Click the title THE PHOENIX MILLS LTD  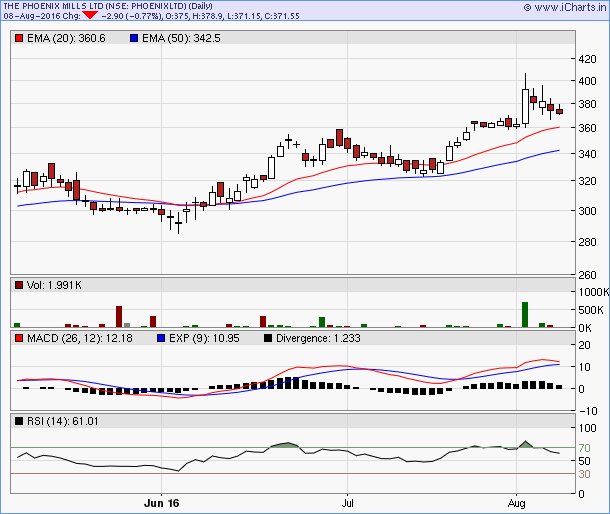(53, 6)
